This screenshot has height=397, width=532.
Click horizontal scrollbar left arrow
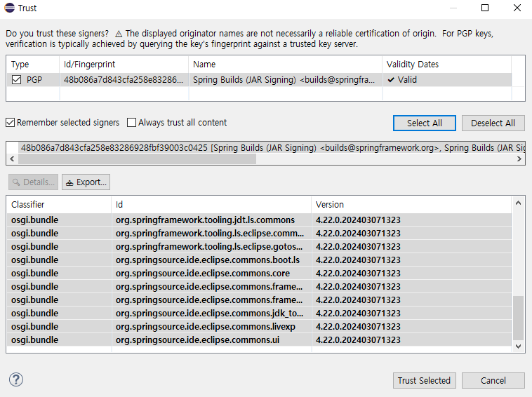12,159
